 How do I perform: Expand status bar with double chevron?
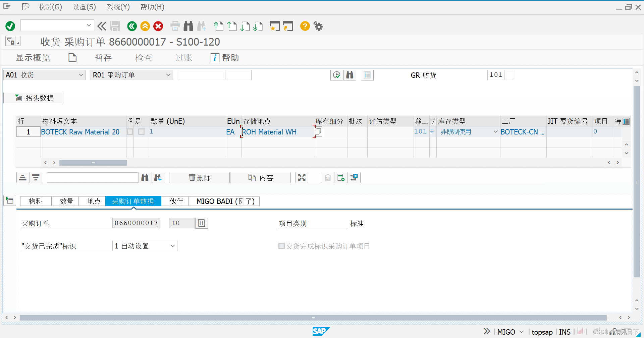[x=487, y=332]
